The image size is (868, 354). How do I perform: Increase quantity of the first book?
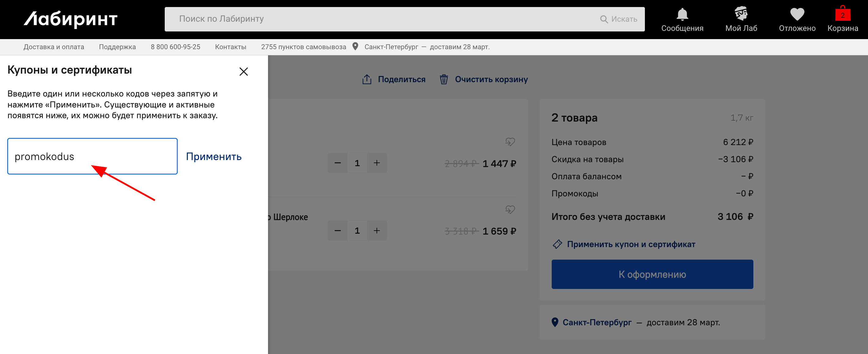pyautogui.click(x=377, y=163)
